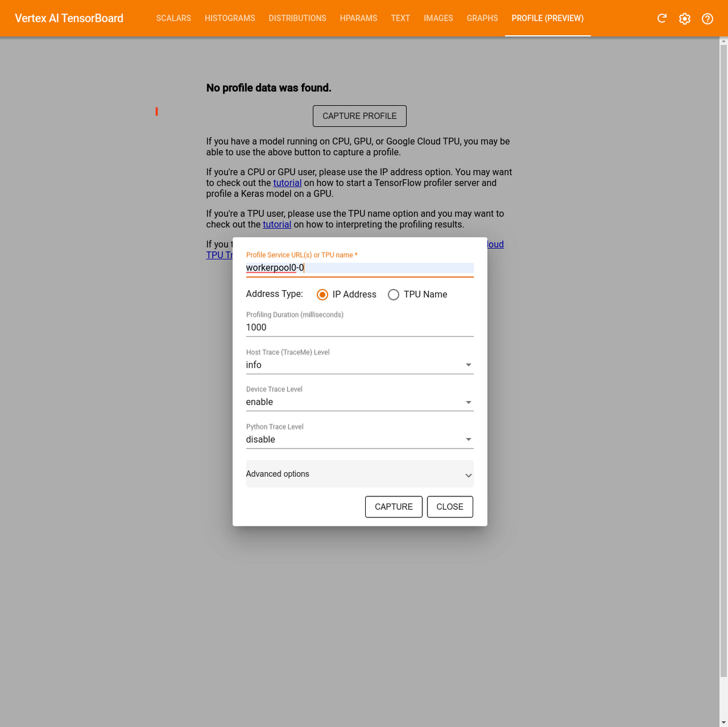Viewport: 728px width, 727px height.
Task: Open the Device Trace Level dropdown
Action: 360,402
